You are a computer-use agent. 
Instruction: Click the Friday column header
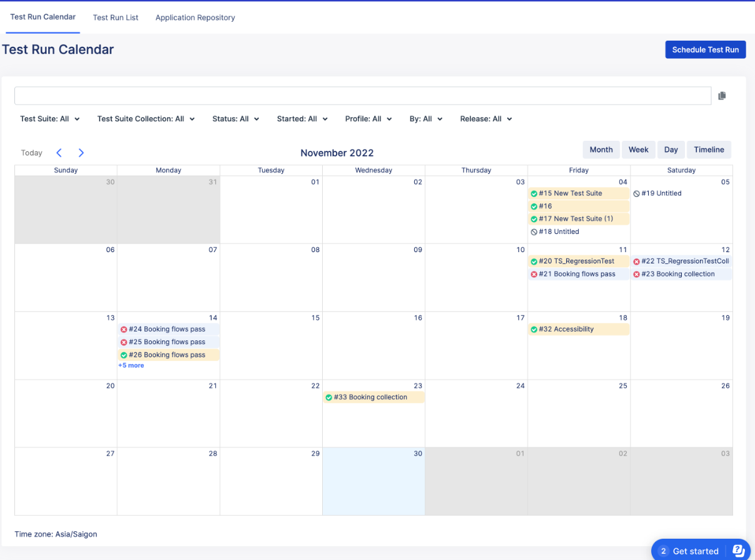(x=579, y=170)
